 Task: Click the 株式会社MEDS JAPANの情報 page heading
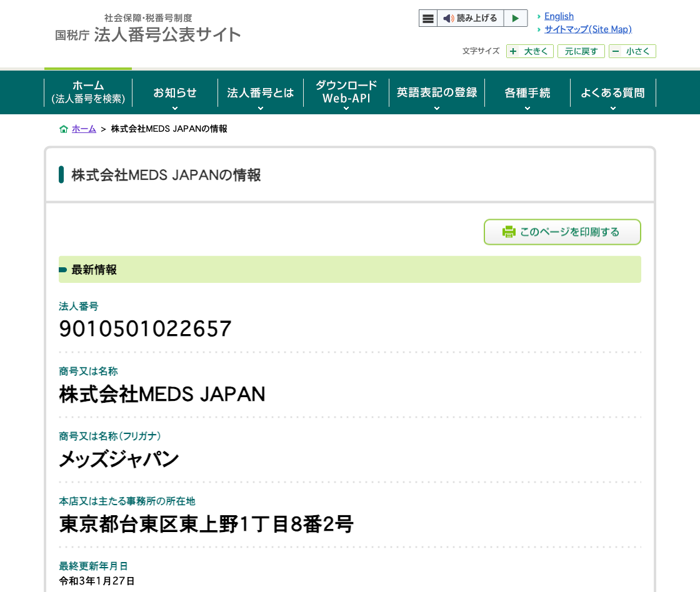click(166, 175)
